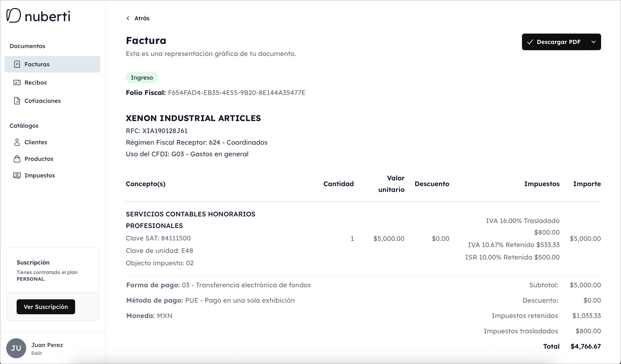Click the Atrás back link
The width and height of the screenshot is (621, 364).
tap(142, 18)
